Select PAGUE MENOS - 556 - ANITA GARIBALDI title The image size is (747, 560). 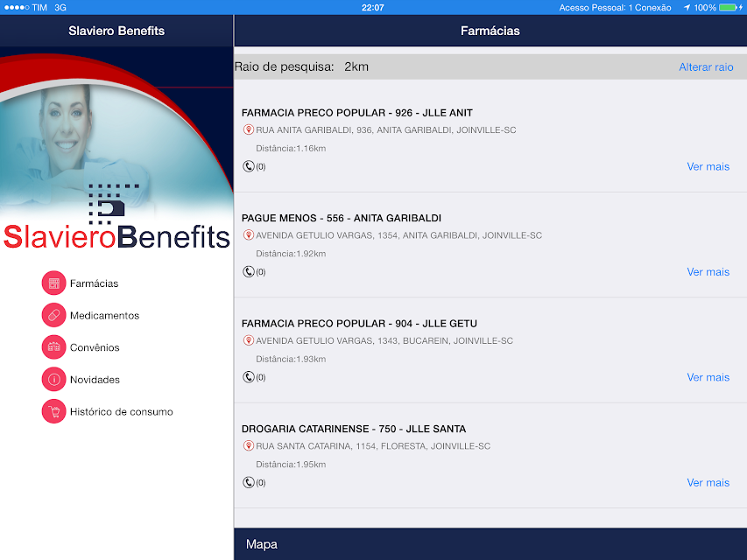coord(342,218)
